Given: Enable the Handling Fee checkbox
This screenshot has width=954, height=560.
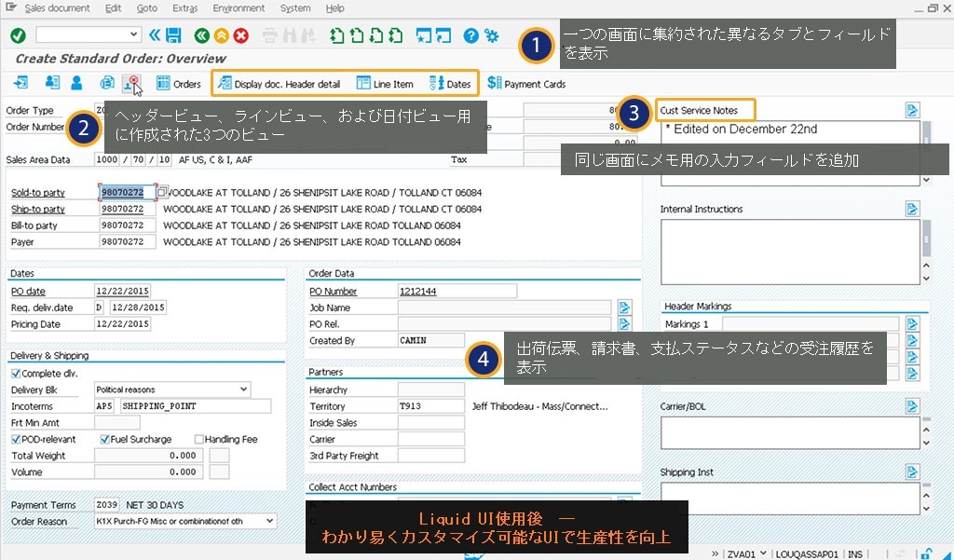Looking at the screenshot, I should (199, 439).
